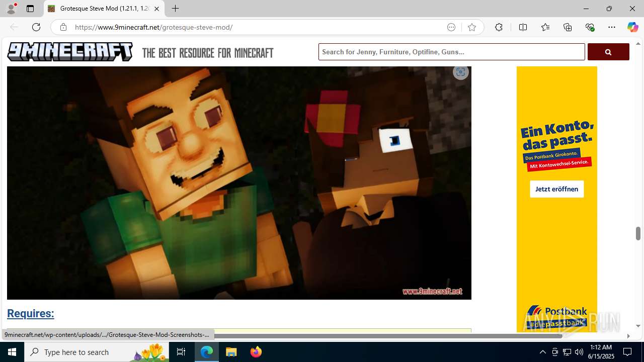Open Settings and more menu
644x362 pixels.
coord(612,27)
